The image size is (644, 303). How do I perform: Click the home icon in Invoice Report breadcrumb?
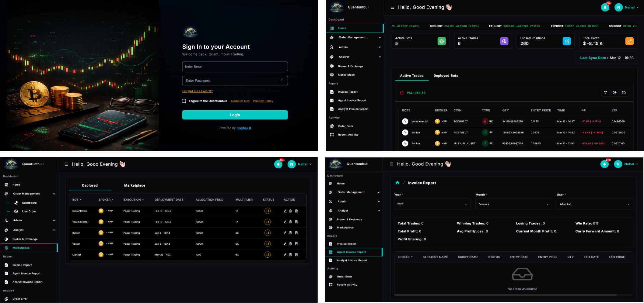click(x=397, y=183)
